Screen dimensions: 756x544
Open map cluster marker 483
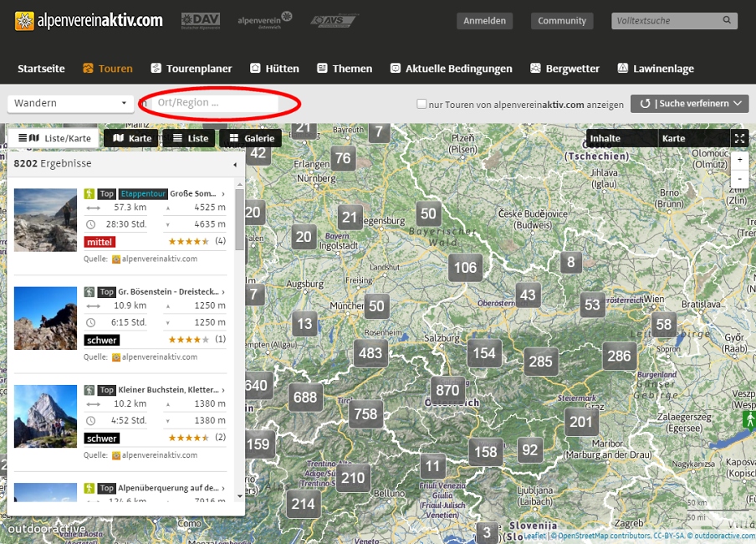[370, 353]
